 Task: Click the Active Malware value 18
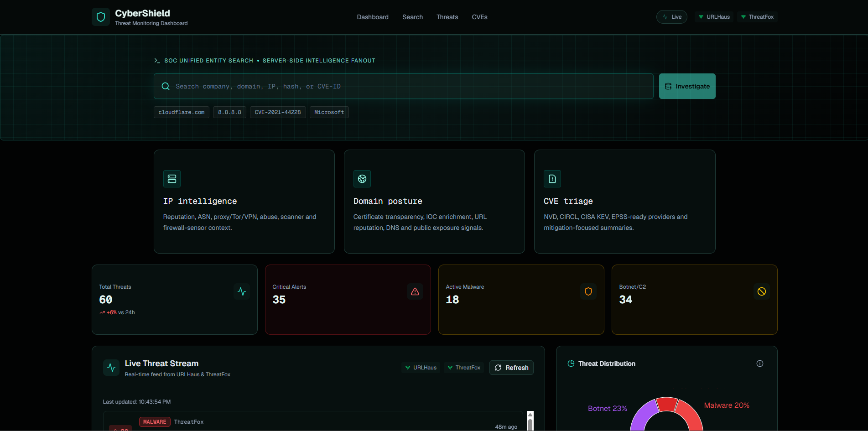click(452, 300)
